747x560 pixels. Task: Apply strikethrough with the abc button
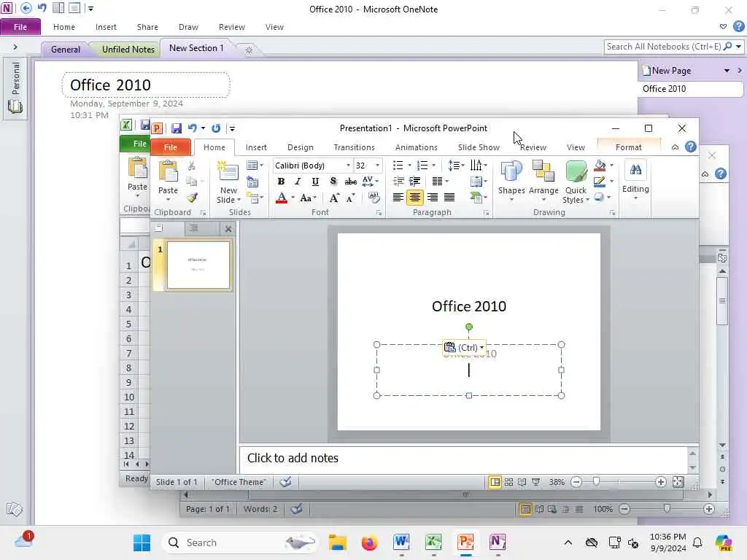click(351, 182)
